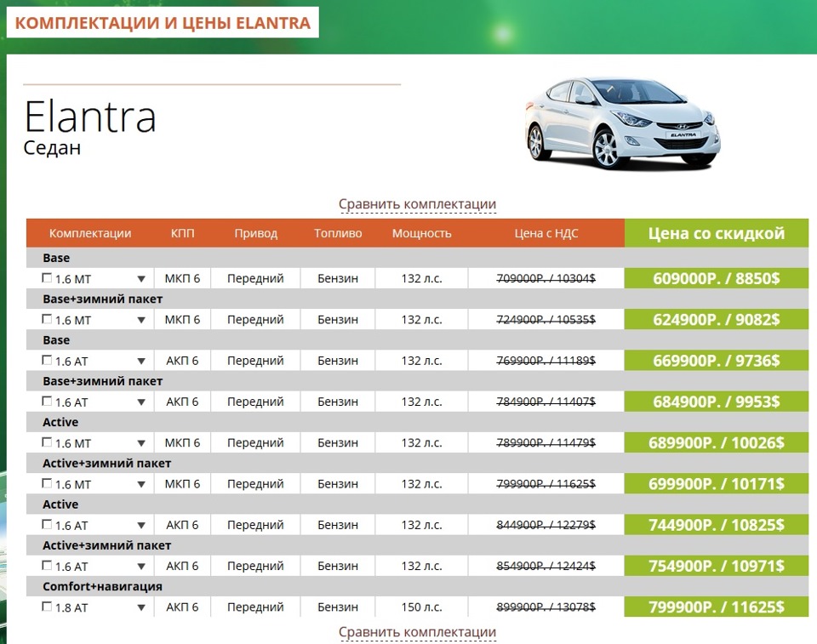Enable the 1.6 AT checkbox in the 754900Р. row
This screenshot has width=817, height=644.
pyautogui.click(x=47, y=566)
